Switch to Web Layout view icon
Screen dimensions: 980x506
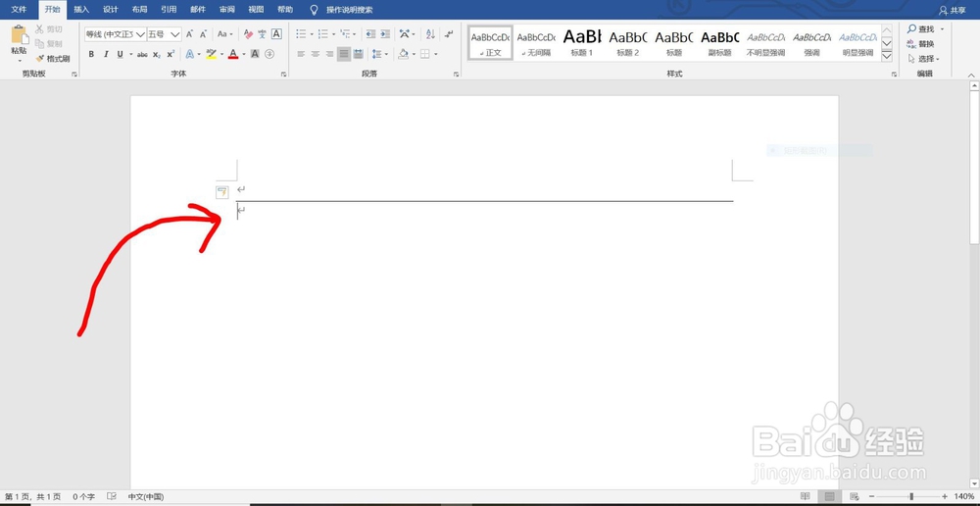click(x=855, y=496)
